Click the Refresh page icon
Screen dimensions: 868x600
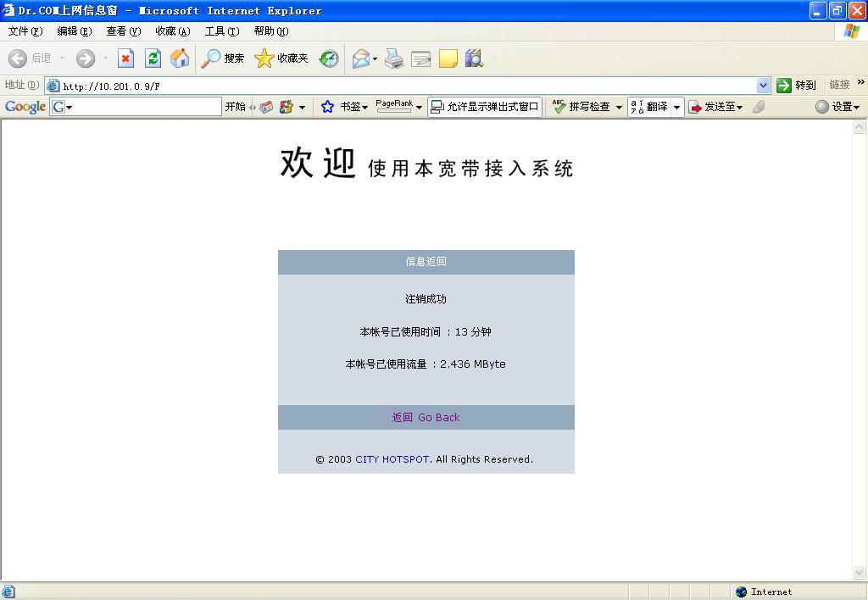pyautogui.click(x=153, y=58)
